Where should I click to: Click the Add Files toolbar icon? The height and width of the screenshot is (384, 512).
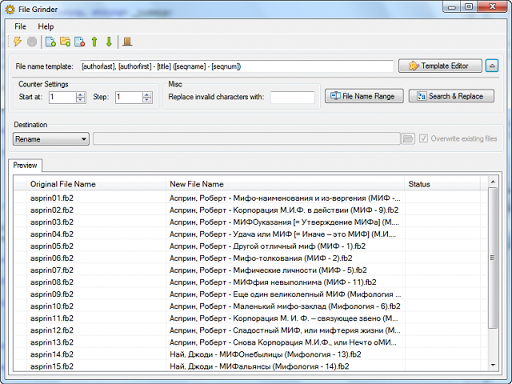[50, 42]
